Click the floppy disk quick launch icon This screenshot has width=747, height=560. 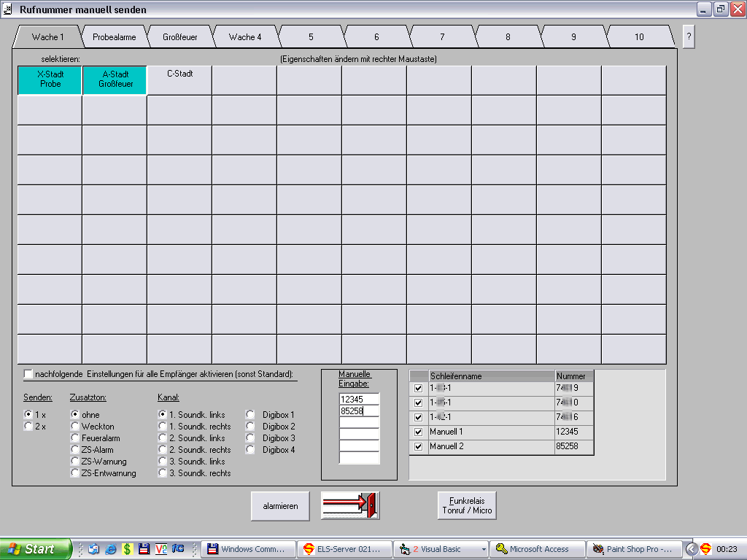point(144,549)
